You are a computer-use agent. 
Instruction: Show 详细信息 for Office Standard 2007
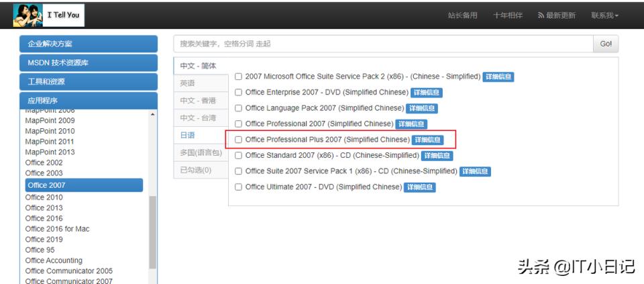(x=437, y=155)
